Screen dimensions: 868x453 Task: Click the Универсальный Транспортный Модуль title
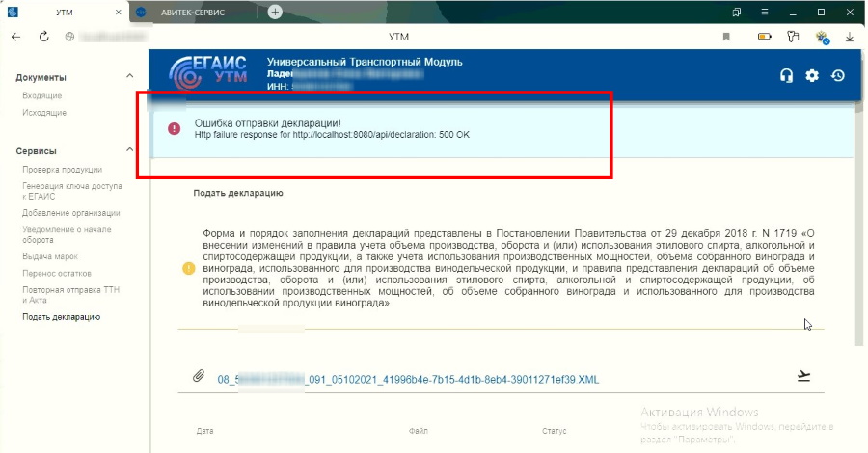click(365, 62)
